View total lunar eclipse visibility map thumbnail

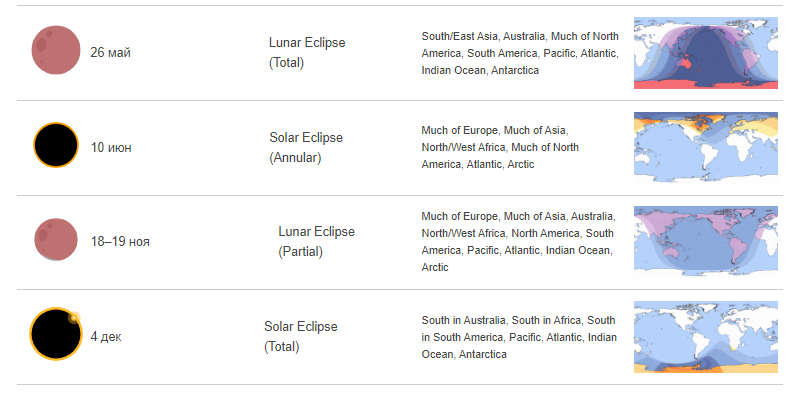click(706, 53)
